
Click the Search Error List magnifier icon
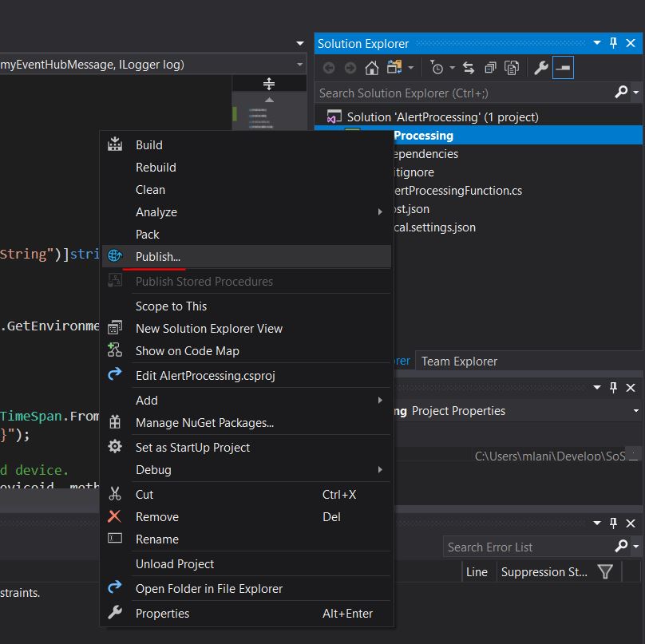pyautogui.click(x=621, y=546)
